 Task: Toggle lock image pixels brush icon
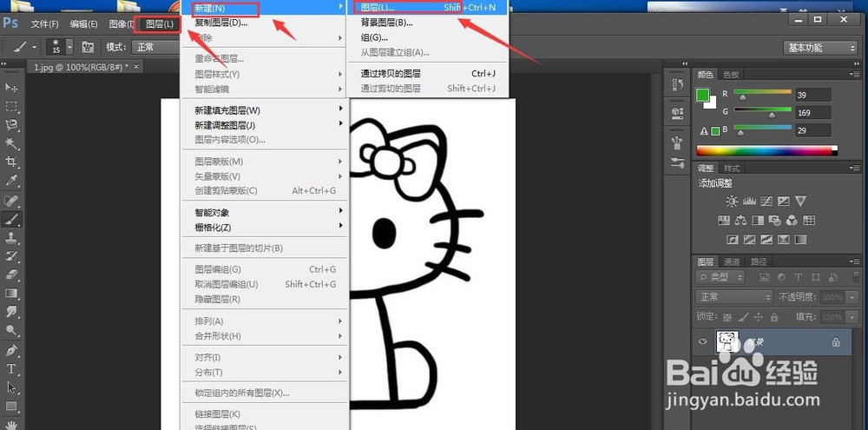point(744,318)
